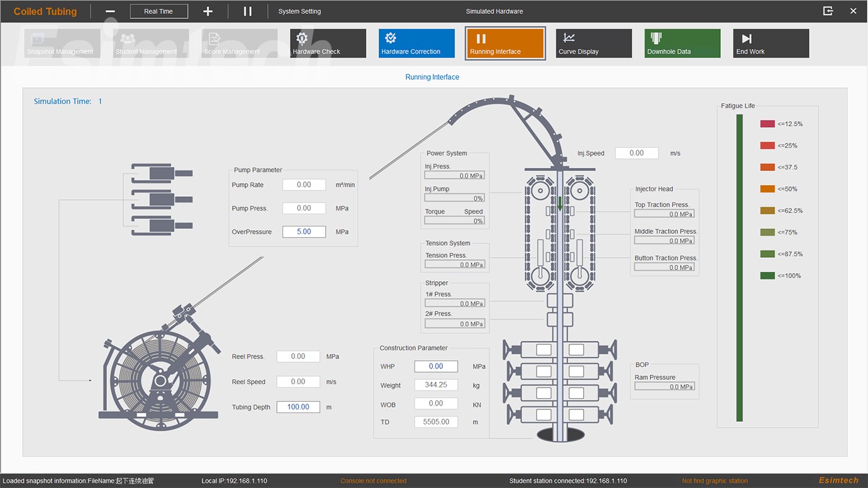This screenshot has width=868, height=488.
Task: Click End Work button
Action: pyautogui.click(x=771, y=43)
